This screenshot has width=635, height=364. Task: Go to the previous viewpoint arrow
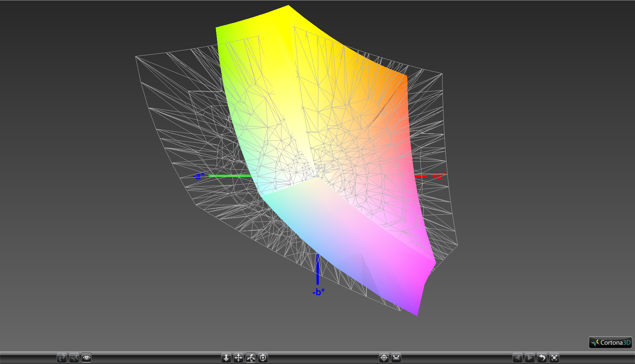coord(517,358)
